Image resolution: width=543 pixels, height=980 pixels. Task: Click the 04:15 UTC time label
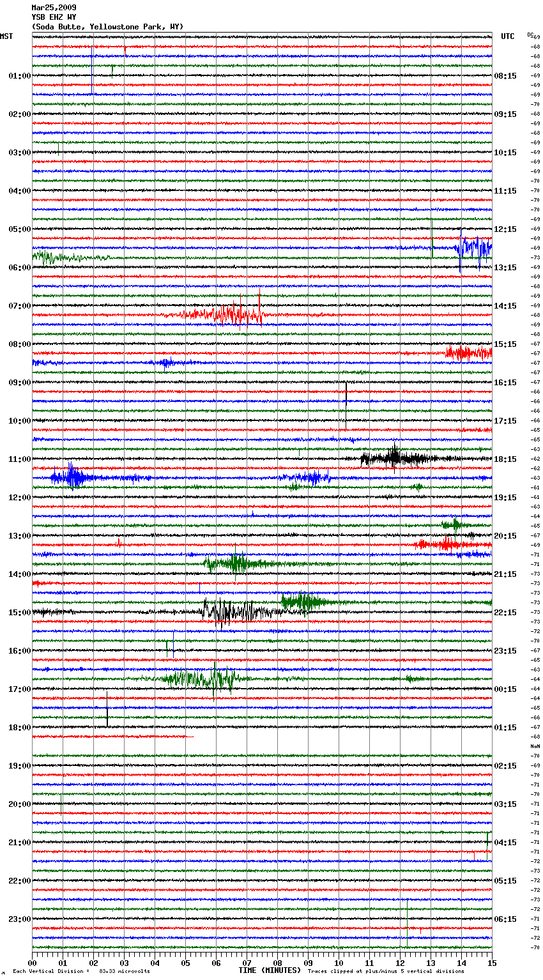pos(505,843)
